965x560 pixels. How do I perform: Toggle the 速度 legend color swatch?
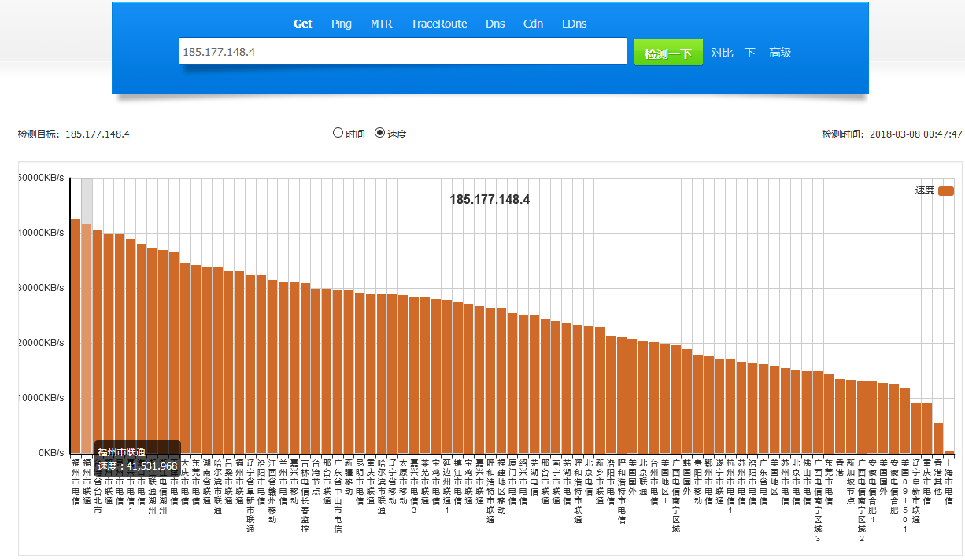click(x=945, y=190)
